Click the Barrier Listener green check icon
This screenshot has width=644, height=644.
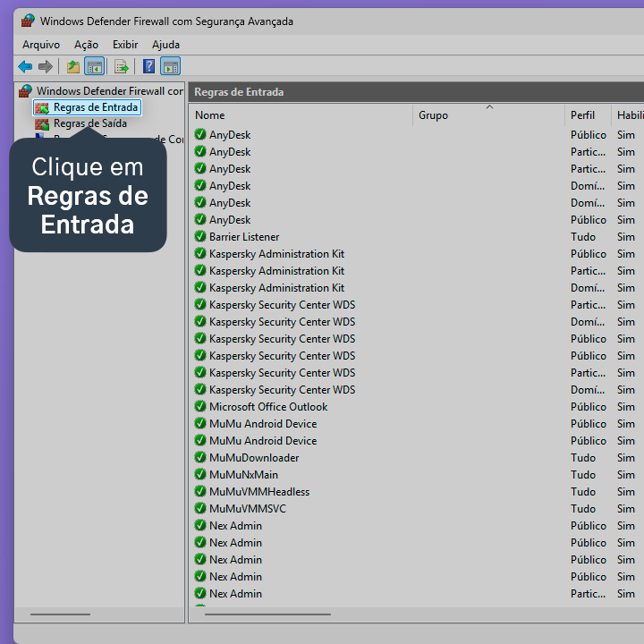tap(200, 236)
